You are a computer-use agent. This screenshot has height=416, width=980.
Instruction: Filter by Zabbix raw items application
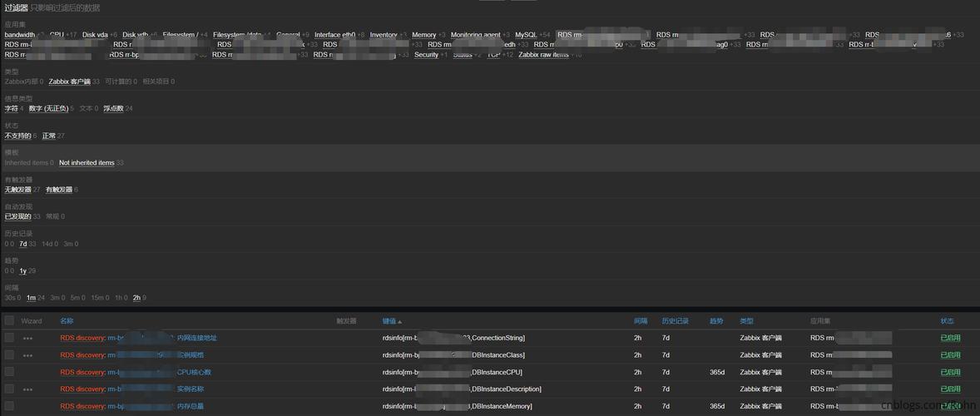point(543,55)
